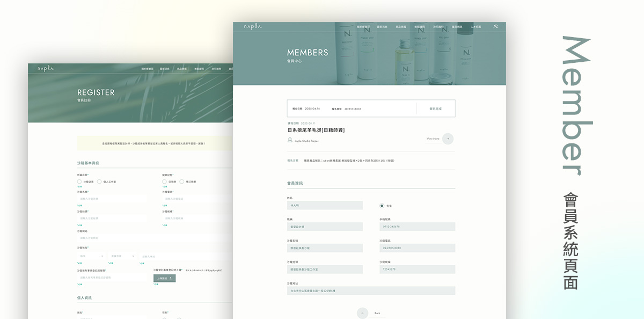This screenshot has width=644, height=319.
Task: Choose the 預訂開業 radio option
Action: pyautogui.click(x=182, y=182)
